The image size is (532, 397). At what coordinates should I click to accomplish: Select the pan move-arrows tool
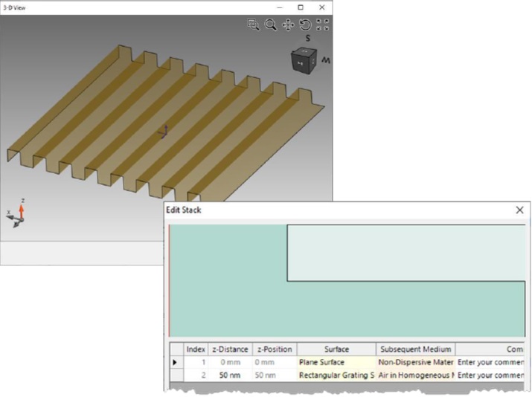pyautogui.click(x=288, y=25)
